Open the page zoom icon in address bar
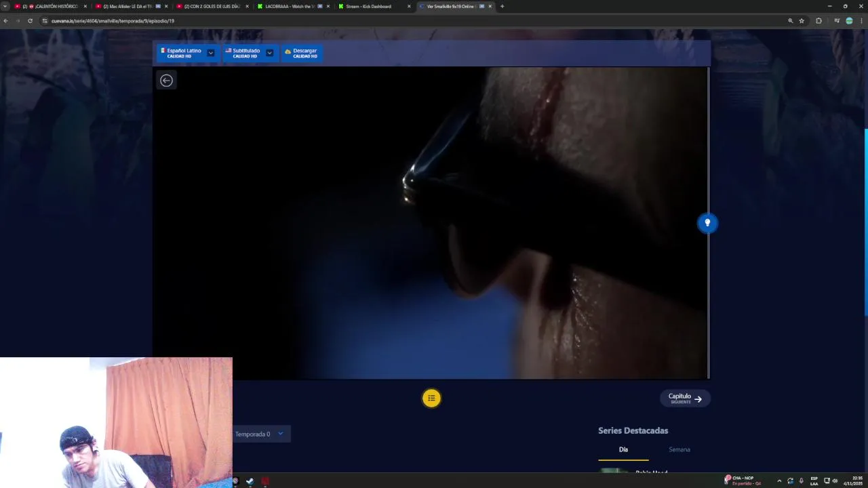868x488 pixels. [790, 21]
